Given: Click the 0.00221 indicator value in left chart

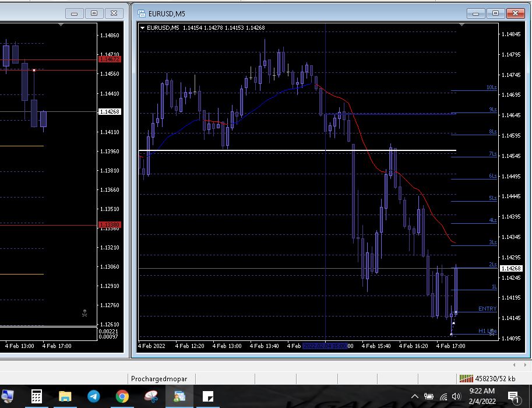Looking at the screenshot, I should 108,331.
